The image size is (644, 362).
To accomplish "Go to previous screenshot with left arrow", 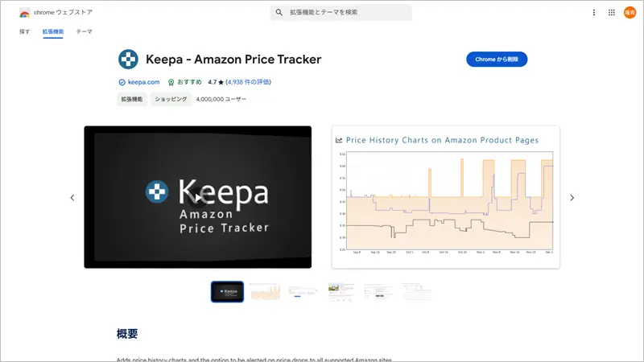I will (x=72, y=197).
